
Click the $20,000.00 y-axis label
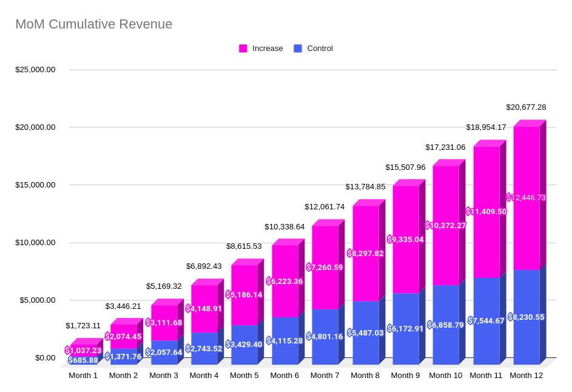(x=35, y=127)
